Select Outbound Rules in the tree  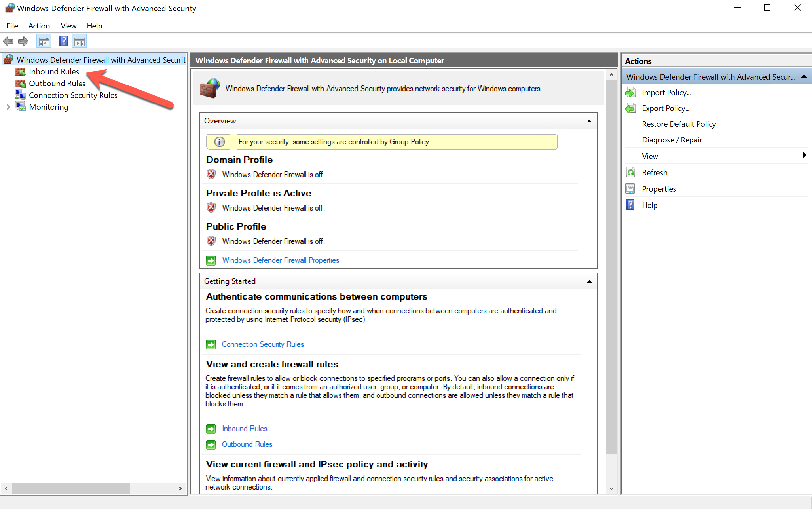(57, 83)
